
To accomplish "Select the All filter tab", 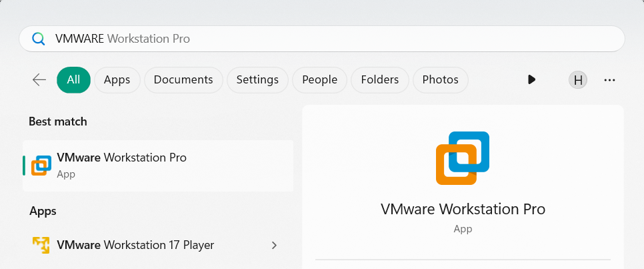I will click(x=73, y=80).
